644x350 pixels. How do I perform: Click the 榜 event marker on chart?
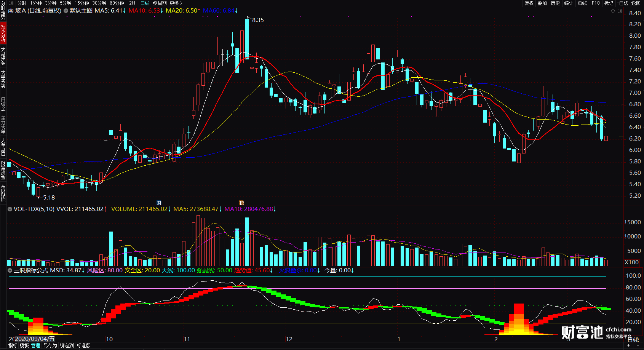point(241,203)
